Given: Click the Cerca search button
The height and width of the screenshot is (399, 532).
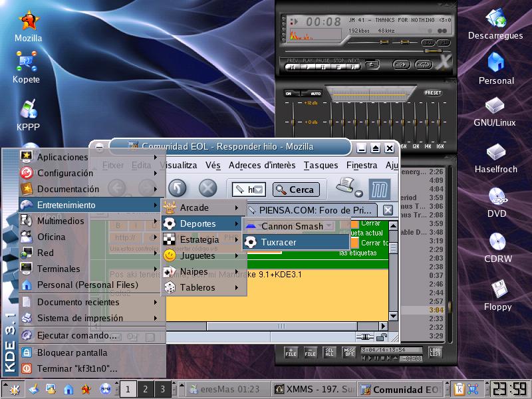Looking at the screenshot, I should (296, 190).
